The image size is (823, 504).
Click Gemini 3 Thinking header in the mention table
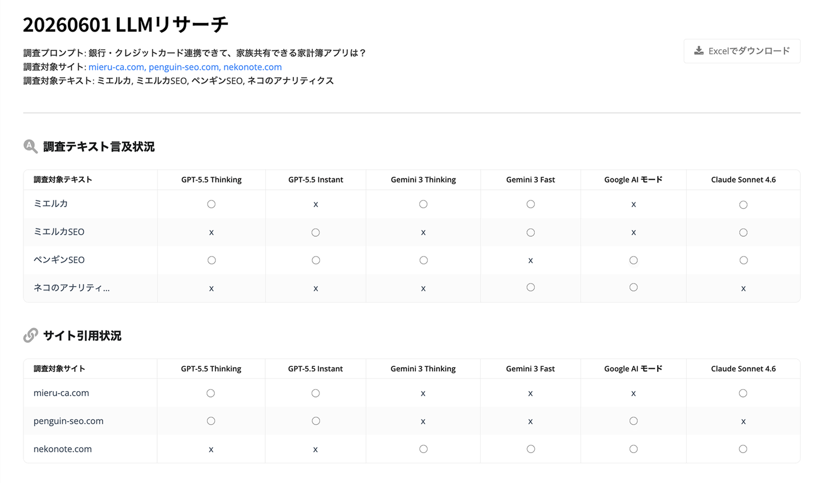tap(423, 180)
